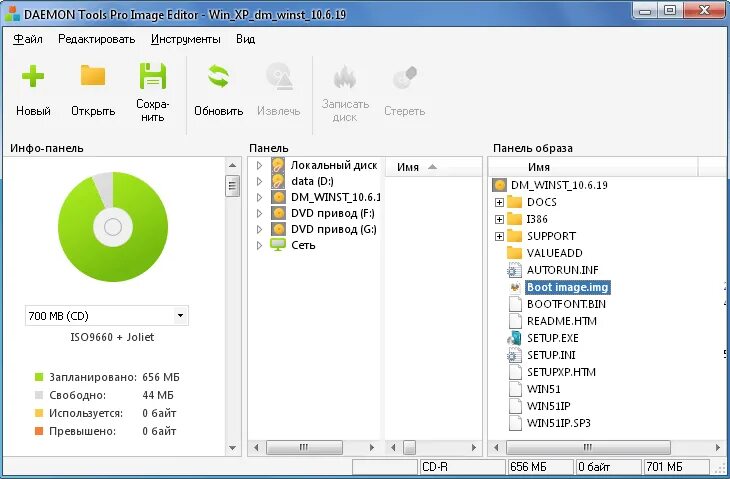Click the Записать диск flame icon
The height and width of the screenshot is (479, 730).
[345, 77]
